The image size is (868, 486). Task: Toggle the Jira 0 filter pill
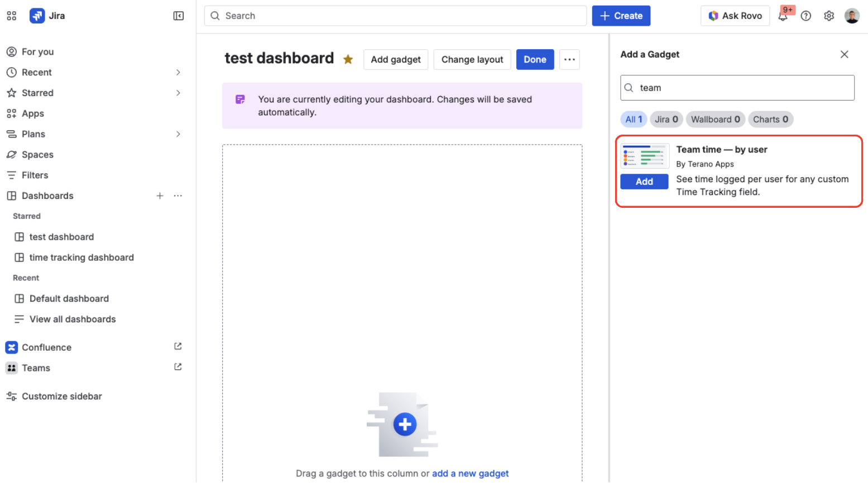click(666, 119)
